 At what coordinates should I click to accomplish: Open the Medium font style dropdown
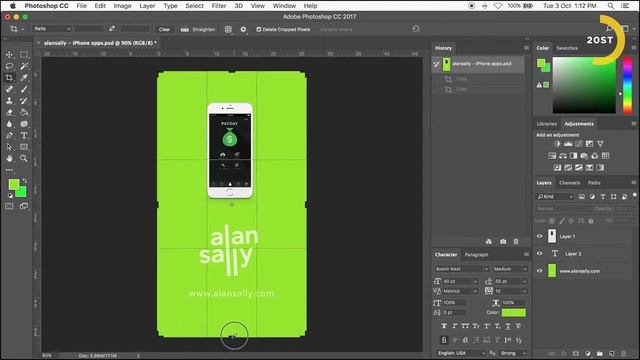pos(510,269)
